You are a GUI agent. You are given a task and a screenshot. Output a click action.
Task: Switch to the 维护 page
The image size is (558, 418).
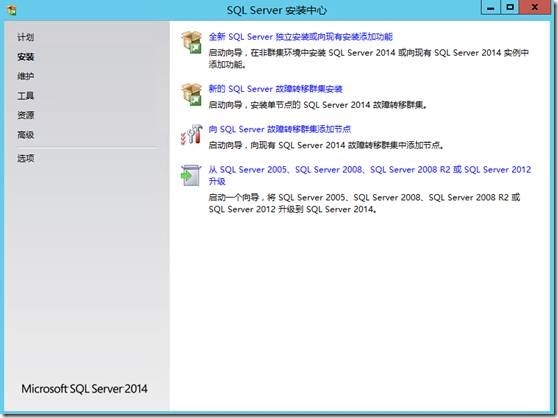(x=26, y=76)
